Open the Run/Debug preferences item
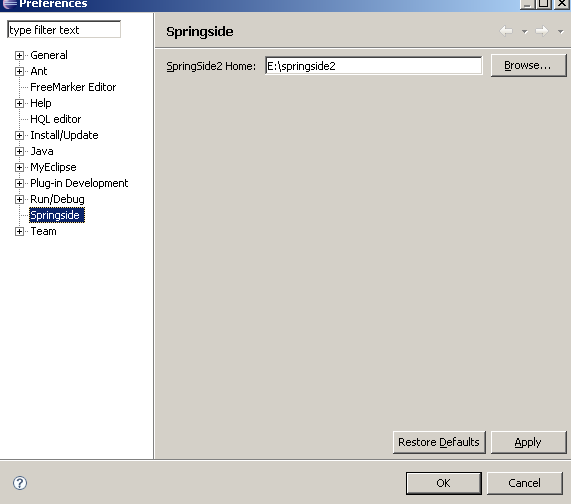The height and width of the screenshot is (504, 571). [x=57, y=199]
